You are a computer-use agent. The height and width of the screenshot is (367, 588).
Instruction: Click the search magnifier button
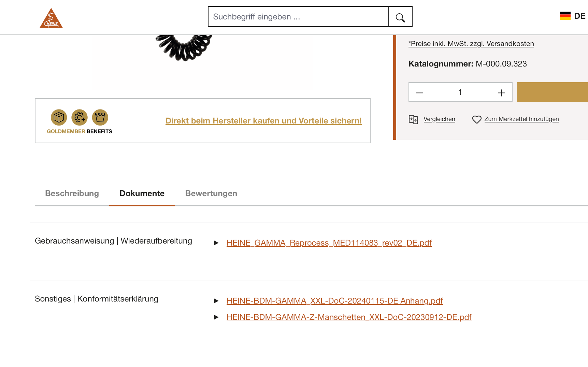tap(400, 17)
